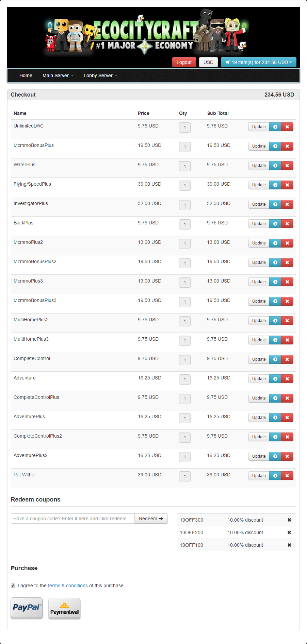Focus the coupon code input field
The height and width of the screenshot is (644, 307).
click(73, 519)
